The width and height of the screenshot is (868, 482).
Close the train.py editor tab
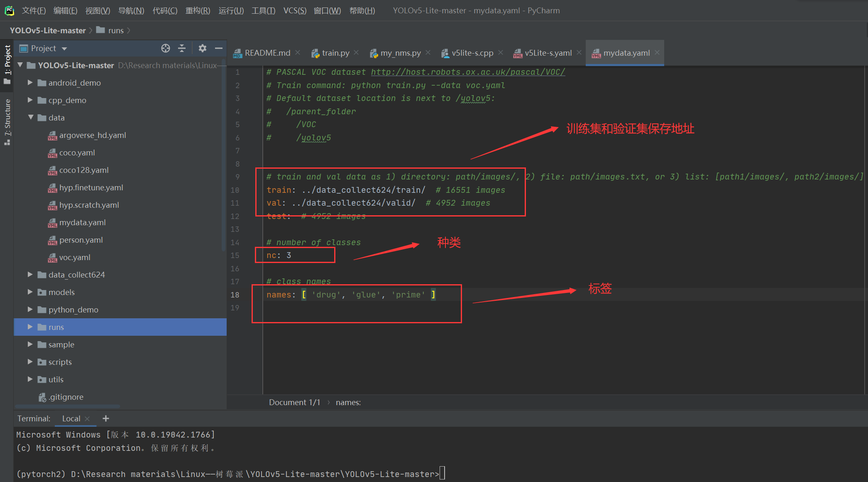coord(357,52)
